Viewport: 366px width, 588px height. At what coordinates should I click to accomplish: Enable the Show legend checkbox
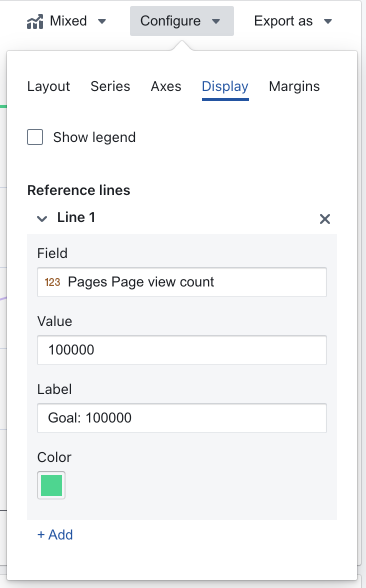pos(35,137)
